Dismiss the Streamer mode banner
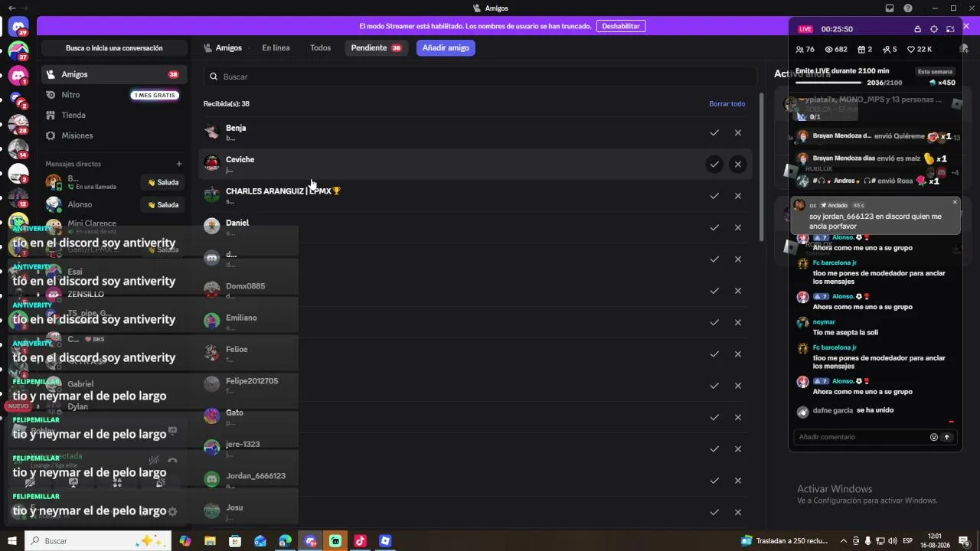 966,26
